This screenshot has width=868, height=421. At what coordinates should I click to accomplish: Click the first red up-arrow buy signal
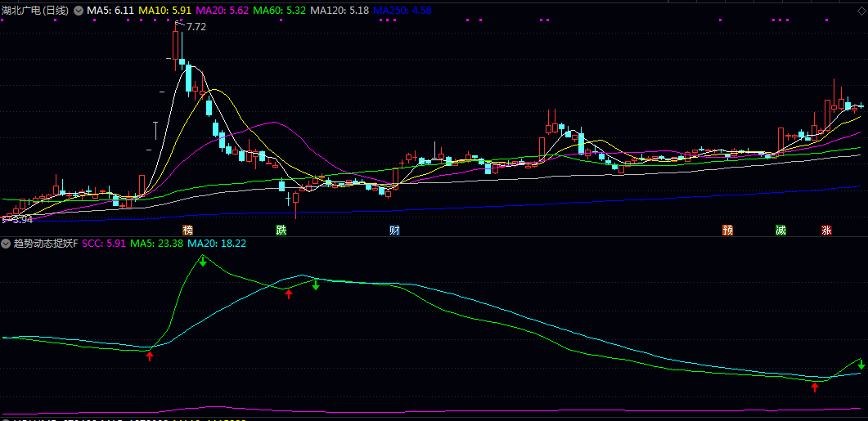tap(150, 355)
